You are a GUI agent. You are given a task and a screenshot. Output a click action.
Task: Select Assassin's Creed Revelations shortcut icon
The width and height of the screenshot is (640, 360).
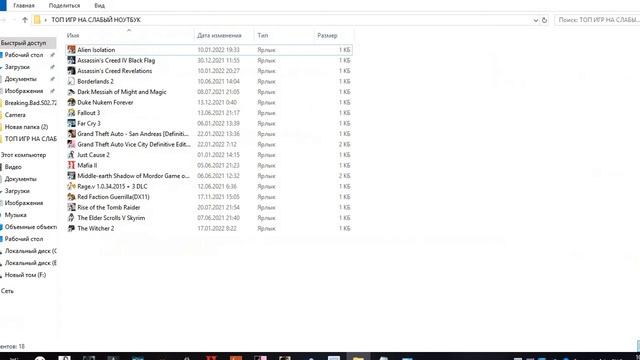coord(71,71)
